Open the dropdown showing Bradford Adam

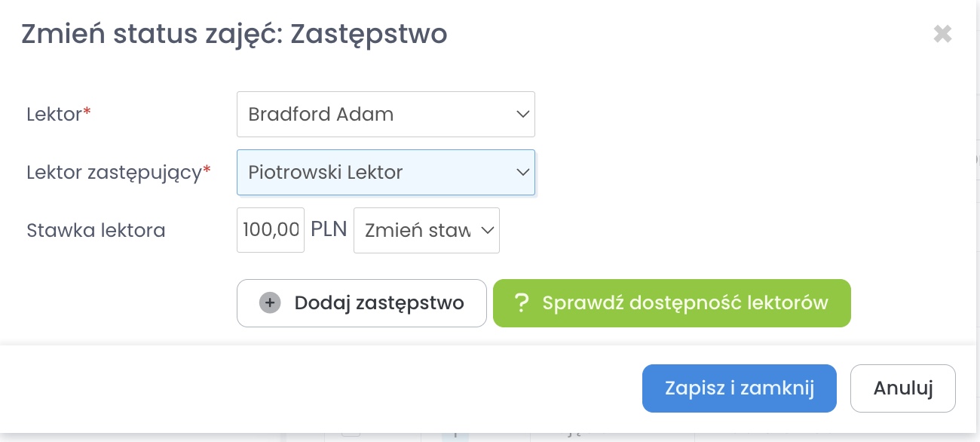(x=377, y=115)
